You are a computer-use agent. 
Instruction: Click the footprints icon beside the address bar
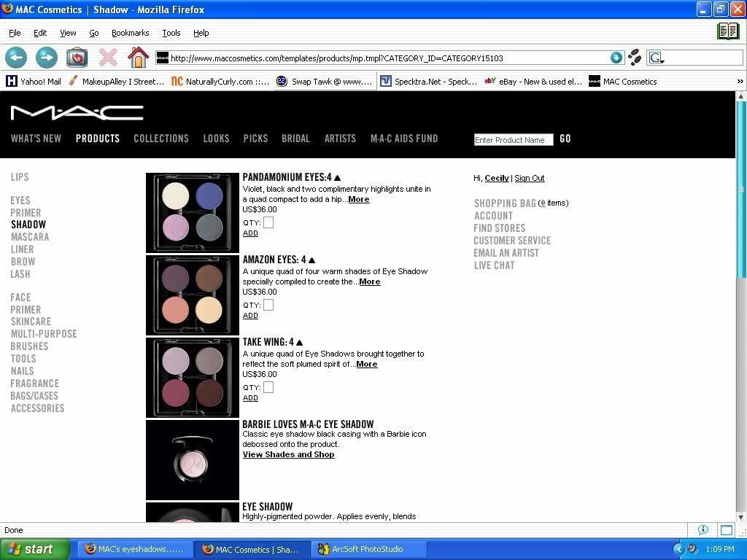(635, 57)
